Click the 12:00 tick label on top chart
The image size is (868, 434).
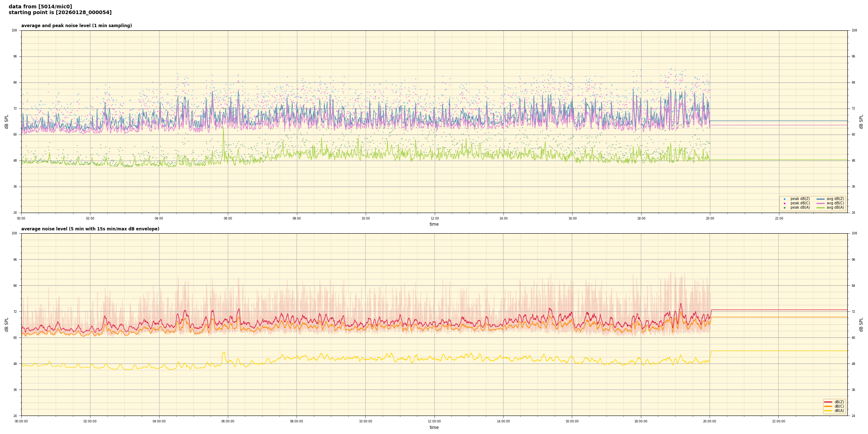(x=434, y=218)
